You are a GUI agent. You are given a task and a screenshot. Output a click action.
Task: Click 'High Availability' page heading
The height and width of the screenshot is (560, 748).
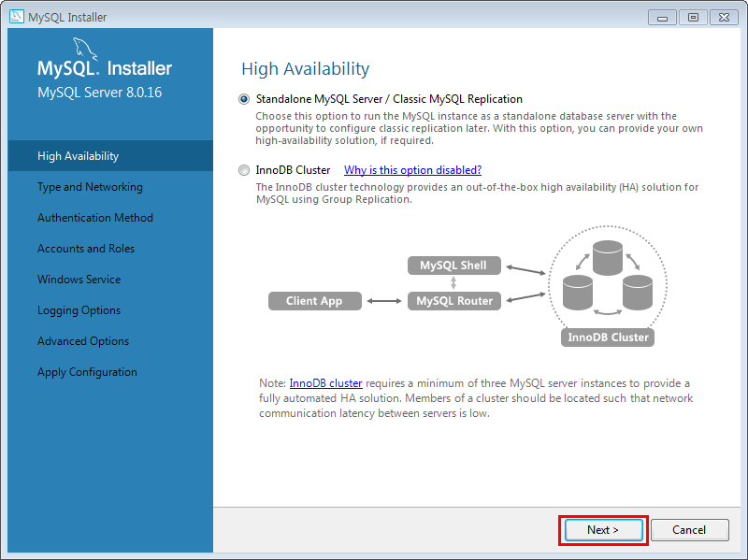pyautogui.click(x=306, y=68)
